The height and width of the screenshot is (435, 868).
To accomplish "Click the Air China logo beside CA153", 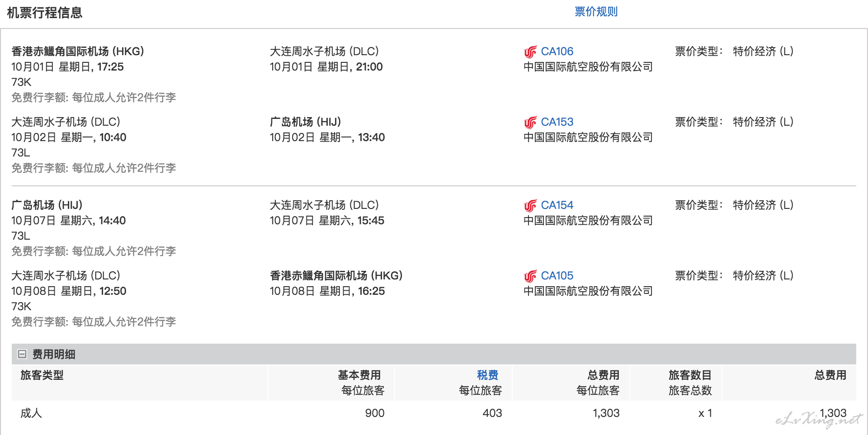I will click(530, 123).
